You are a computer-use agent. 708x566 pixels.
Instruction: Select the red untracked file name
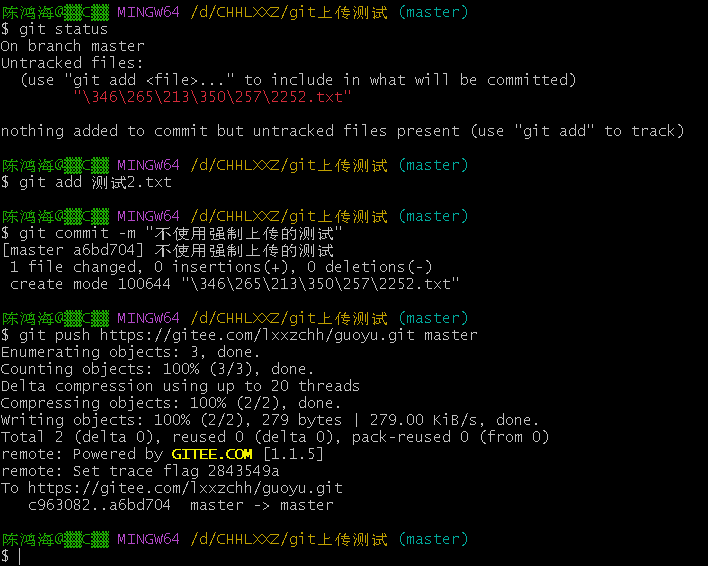tap(212, 97)
